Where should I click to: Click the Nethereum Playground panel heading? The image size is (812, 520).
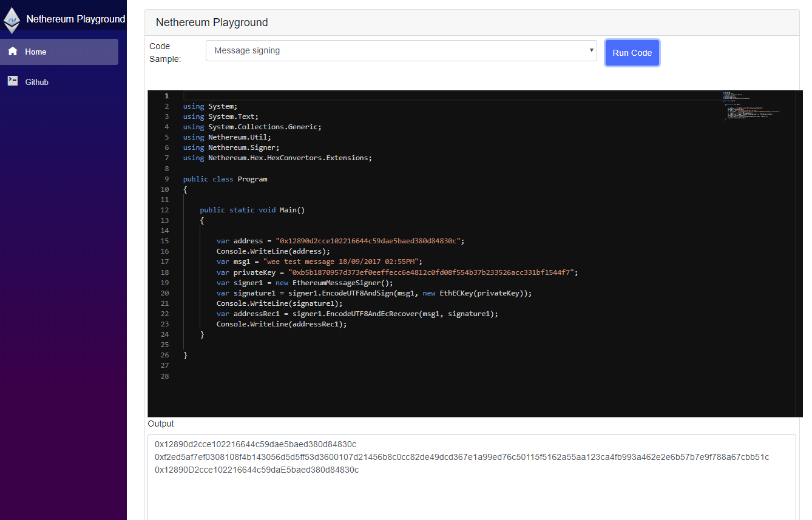(x=212, y=22)
